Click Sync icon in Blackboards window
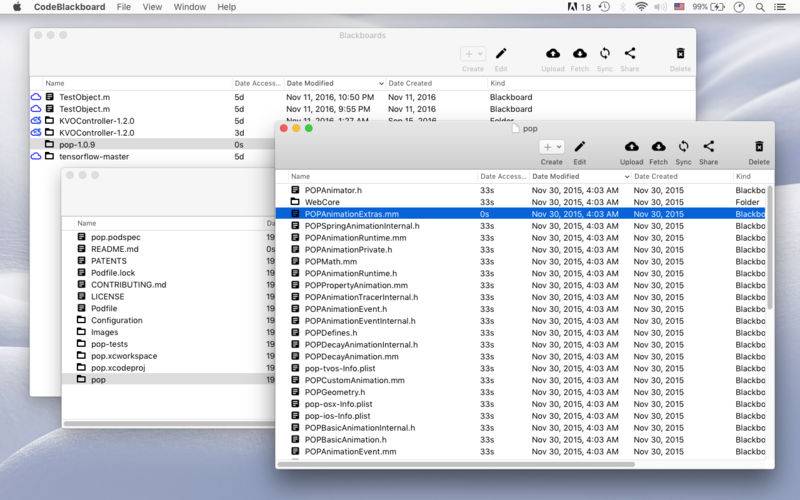Screen dimensions: 800x500 click(605, 54)
